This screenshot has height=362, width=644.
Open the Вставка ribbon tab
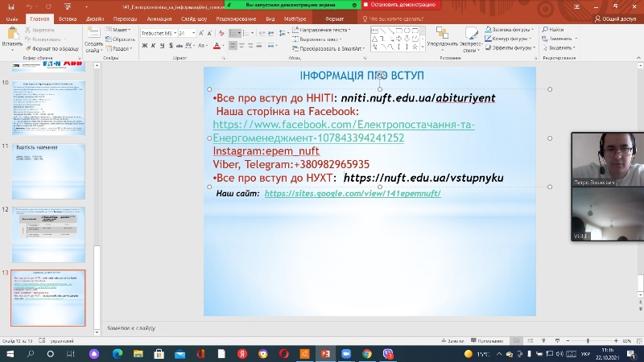coord(68,19)
